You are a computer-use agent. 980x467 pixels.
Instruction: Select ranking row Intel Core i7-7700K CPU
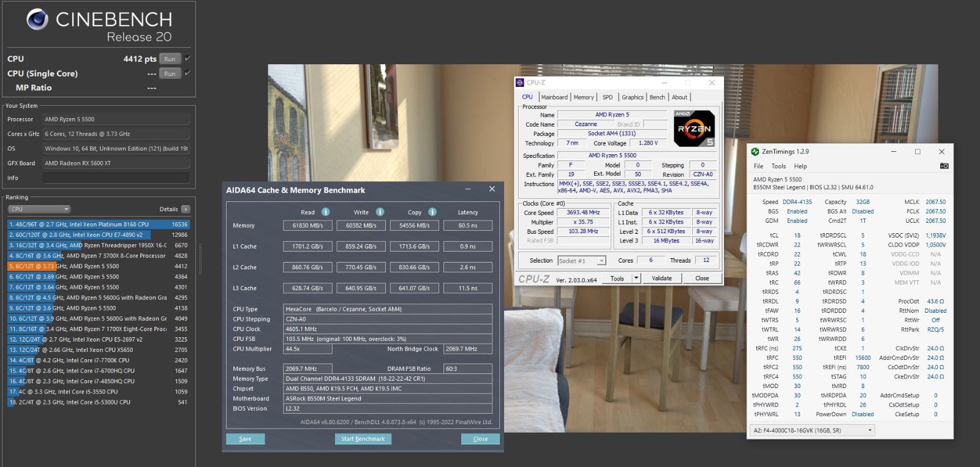[x=98, y=361]
